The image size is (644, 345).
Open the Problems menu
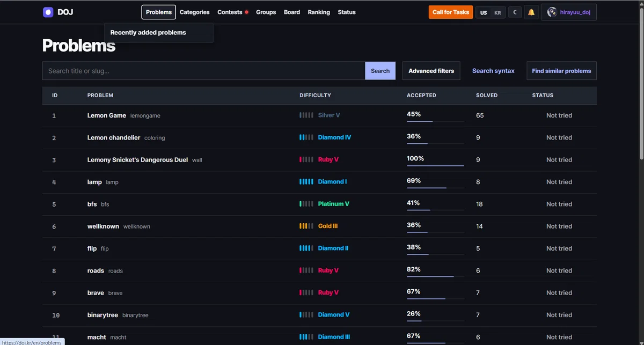coord(159,12)
